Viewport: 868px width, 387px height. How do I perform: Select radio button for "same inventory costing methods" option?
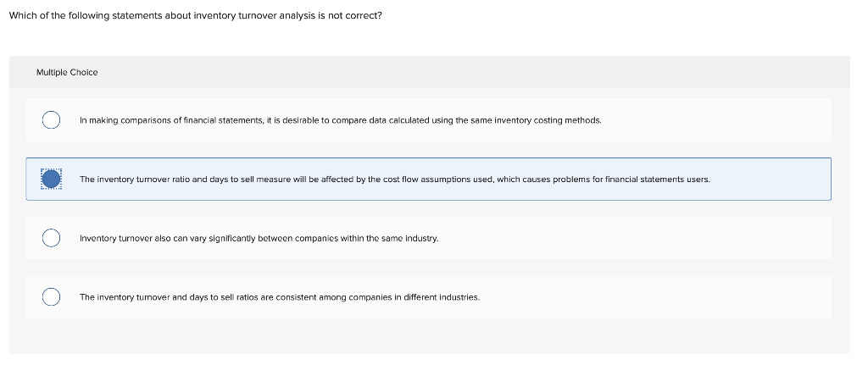click(52, 120)
